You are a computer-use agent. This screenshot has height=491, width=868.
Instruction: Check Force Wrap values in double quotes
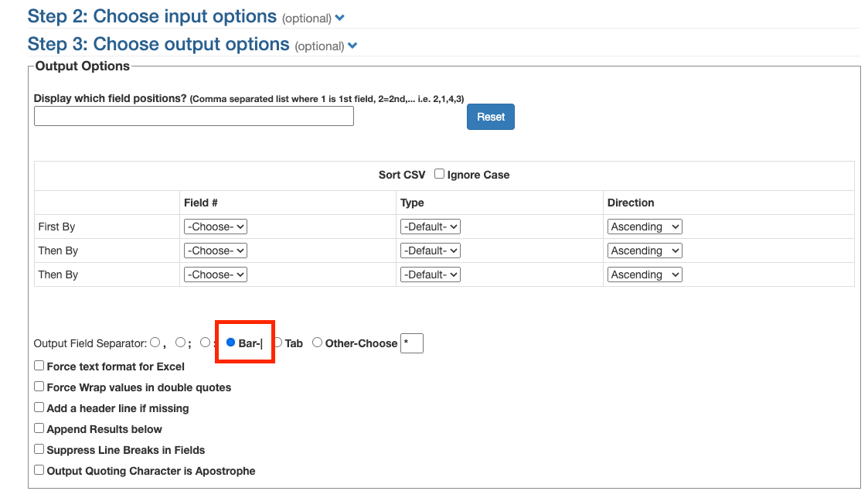point(39,387)
